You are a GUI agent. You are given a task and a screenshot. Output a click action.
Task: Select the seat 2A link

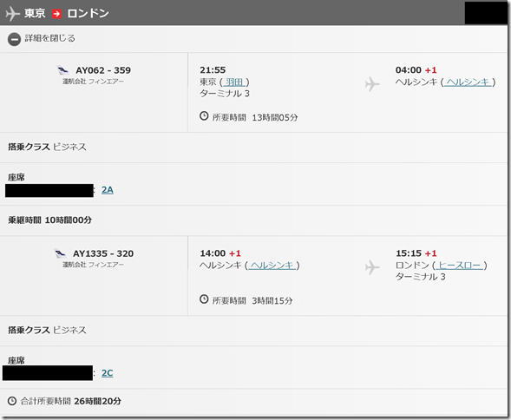click(108, 190)
